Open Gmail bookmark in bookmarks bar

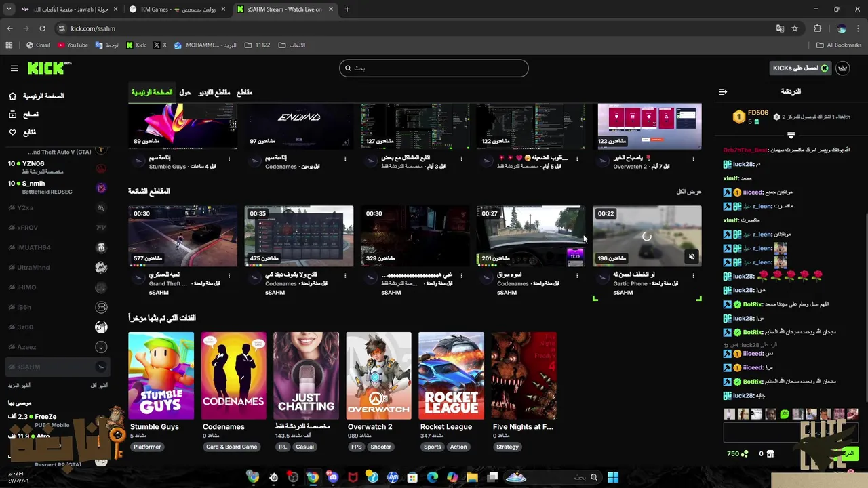38,45
